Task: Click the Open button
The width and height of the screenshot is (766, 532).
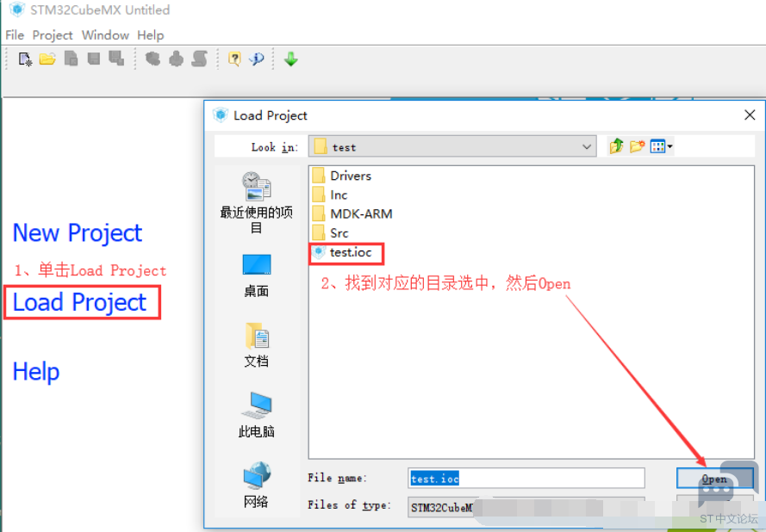Action: coord(714,479)
